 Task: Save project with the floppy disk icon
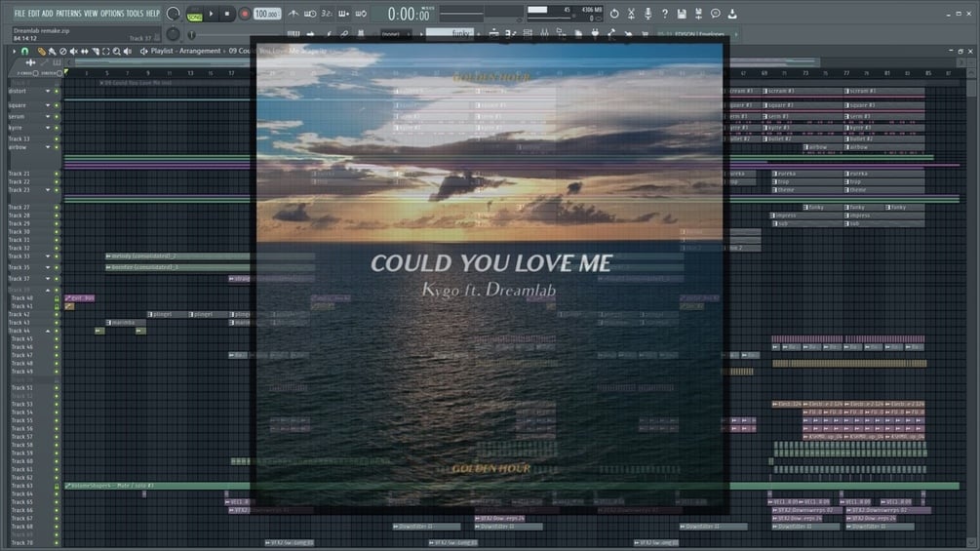(x=682, y=13)
